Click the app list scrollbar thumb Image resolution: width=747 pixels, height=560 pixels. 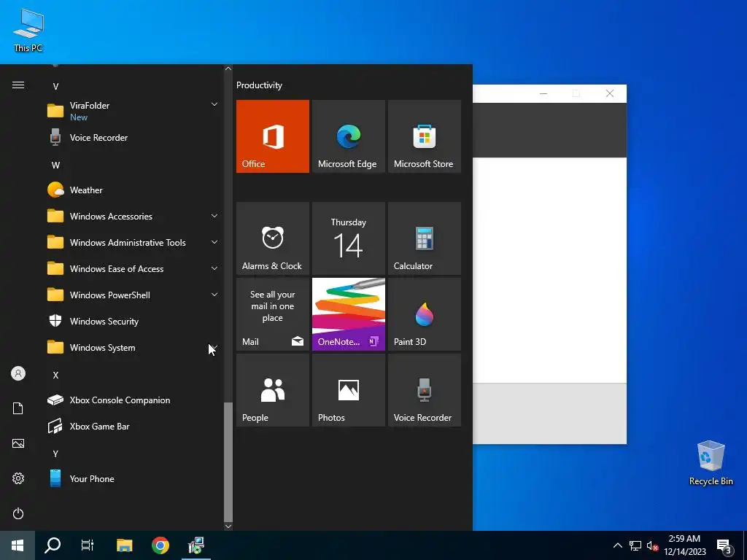(x=228, y=462)
